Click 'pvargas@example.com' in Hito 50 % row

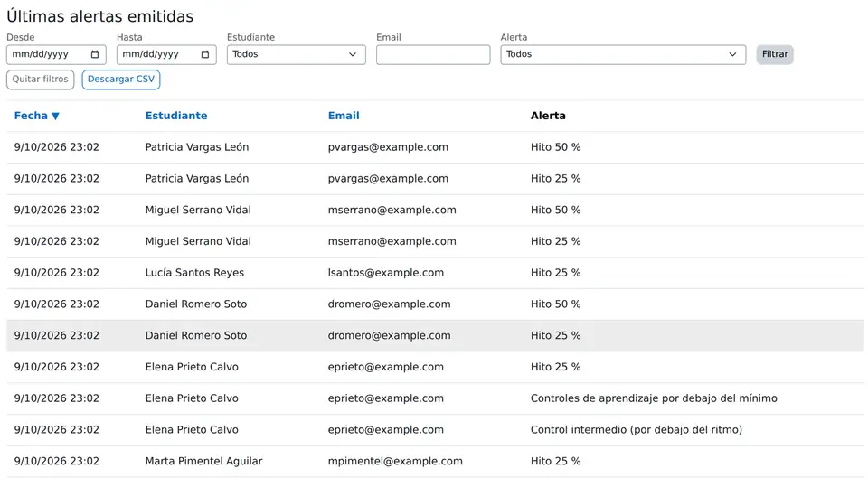(388, 147)
